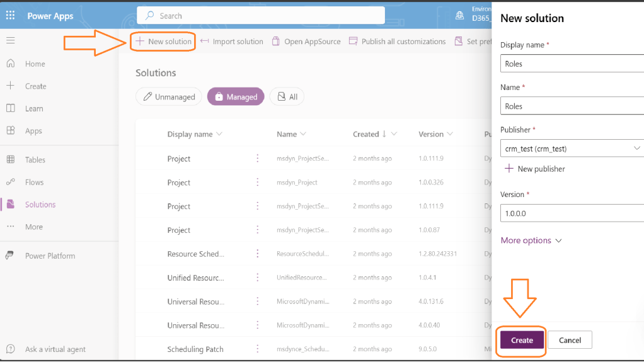Image resolution: width=644 pixels, height=362 pixels.
Task: Click the Solutions icon in sidebar
Action: (x=11, y=204)
